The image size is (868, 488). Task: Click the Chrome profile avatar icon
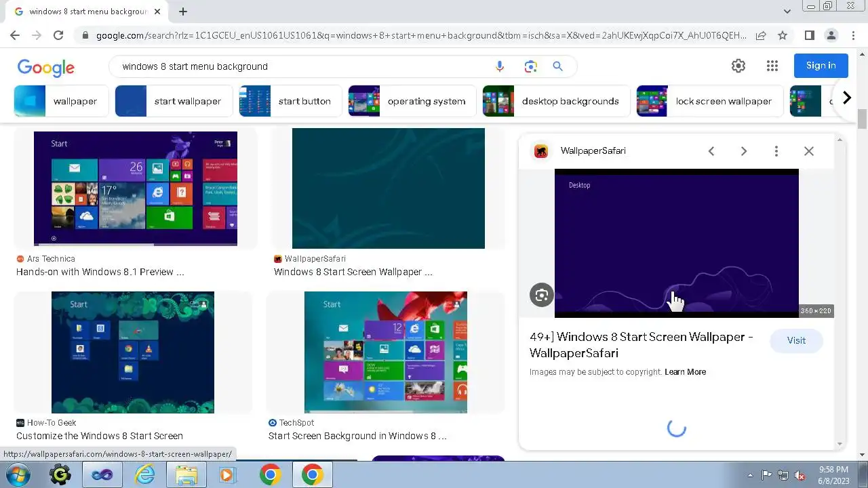831,35
